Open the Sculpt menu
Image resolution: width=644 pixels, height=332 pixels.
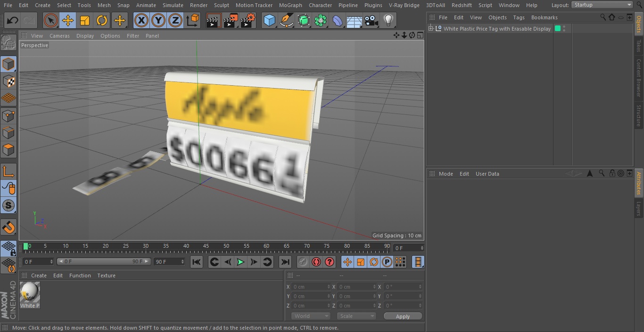[222, 5]
